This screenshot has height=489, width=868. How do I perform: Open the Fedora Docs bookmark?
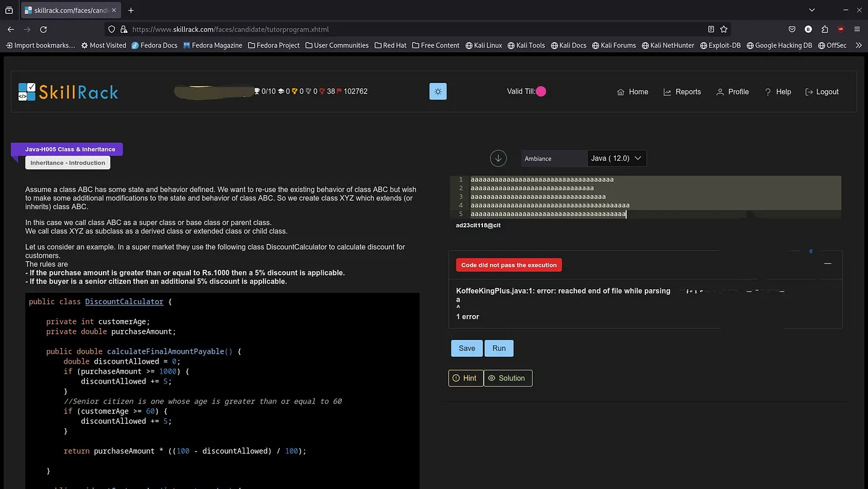click(x=154, y=45)
